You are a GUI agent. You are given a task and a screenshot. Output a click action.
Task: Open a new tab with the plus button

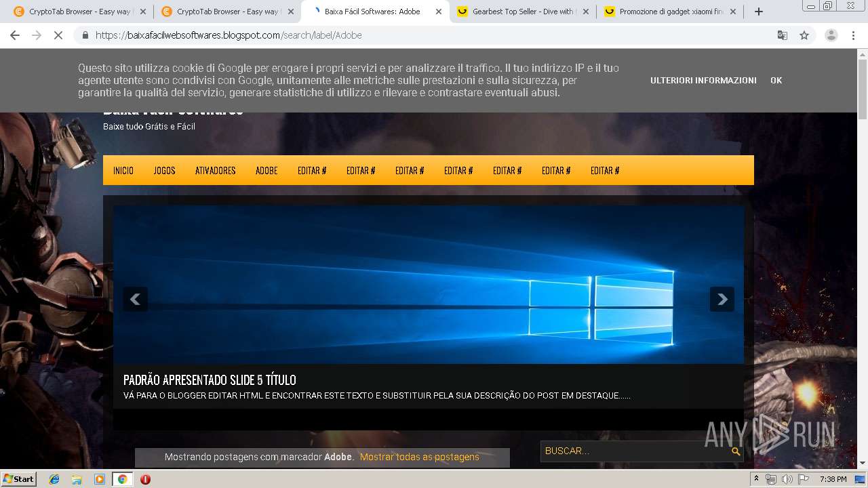759,12
